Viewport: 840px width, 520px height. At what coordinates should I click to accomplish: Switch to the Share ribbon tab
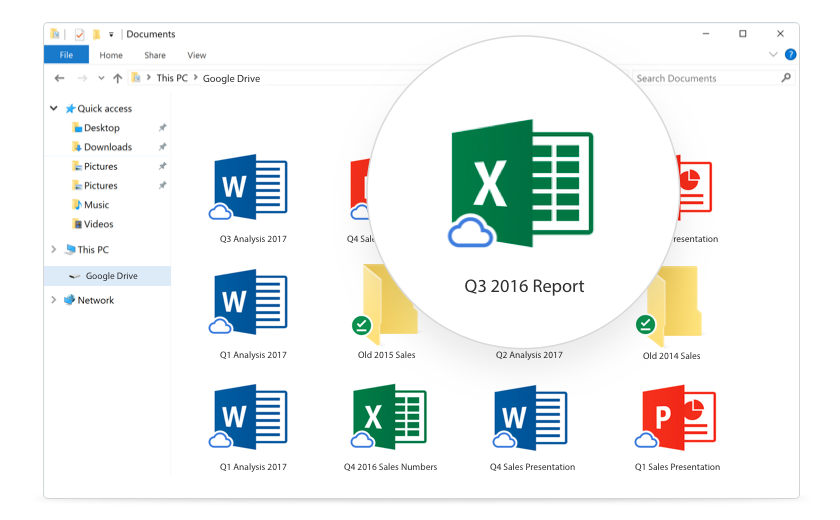(155, 55)
